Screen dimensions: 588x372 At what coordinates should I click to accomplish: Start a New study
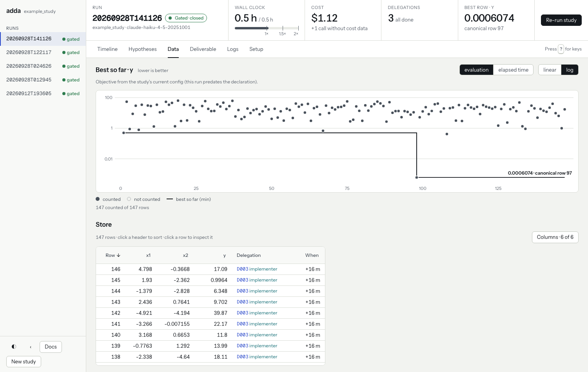coord(24,361)
